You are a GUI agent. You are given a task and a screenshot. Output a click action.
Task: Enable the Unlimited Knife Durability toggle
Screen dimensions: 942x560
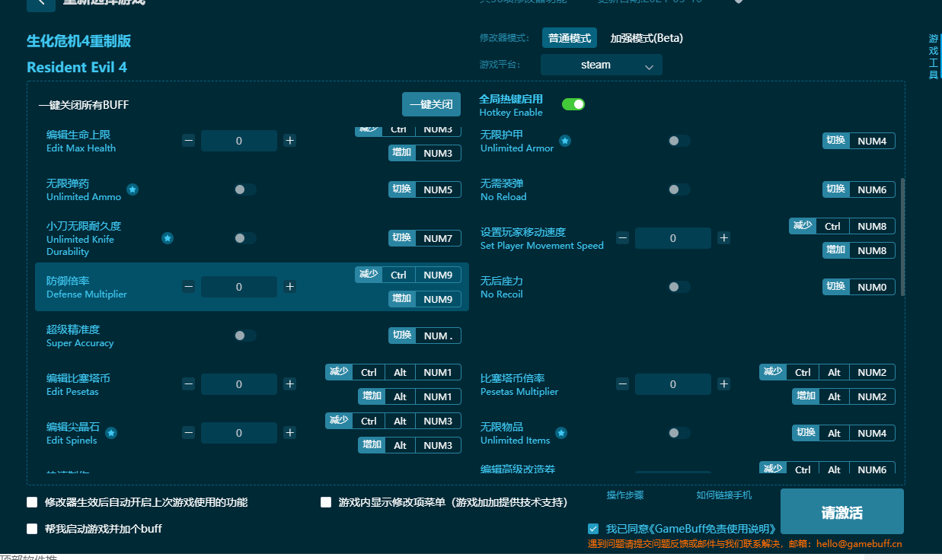[245, 238]
